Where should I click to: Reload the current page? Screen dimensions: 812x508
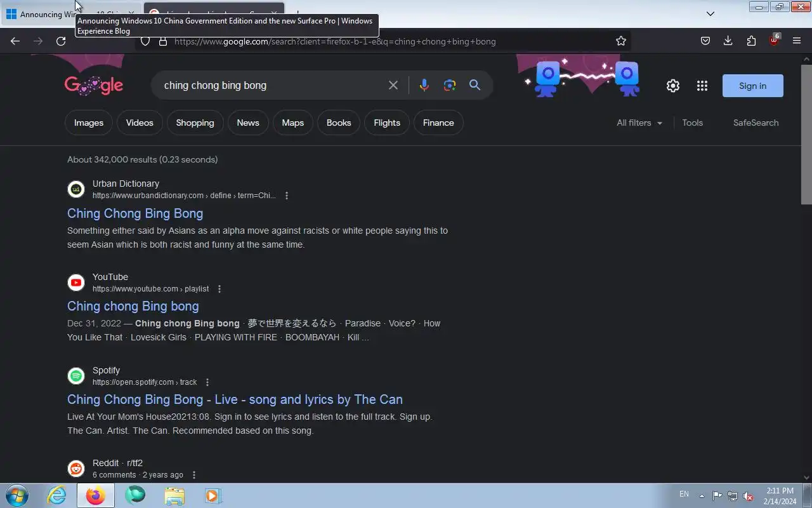click(61, 41)
